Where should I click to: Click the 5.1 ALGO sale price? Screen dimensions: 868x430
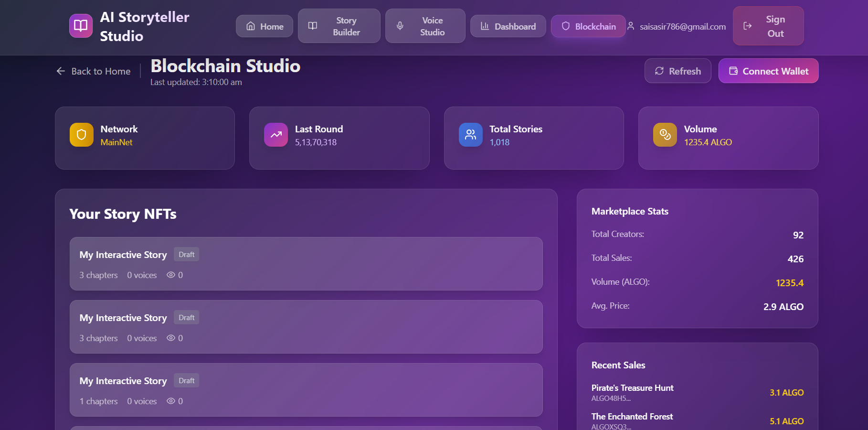[787, 421]
